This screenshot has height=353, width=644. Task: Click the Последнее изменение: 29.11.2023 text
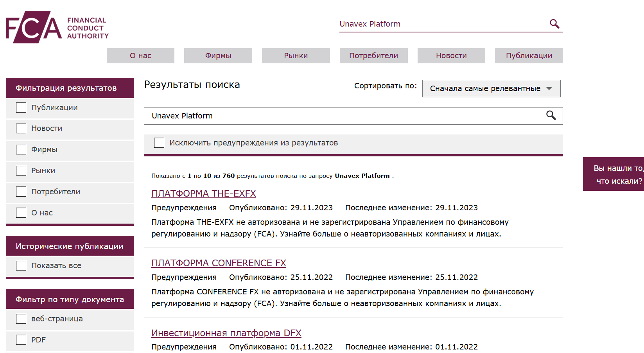pyautogui.click(x=411, y=208)
